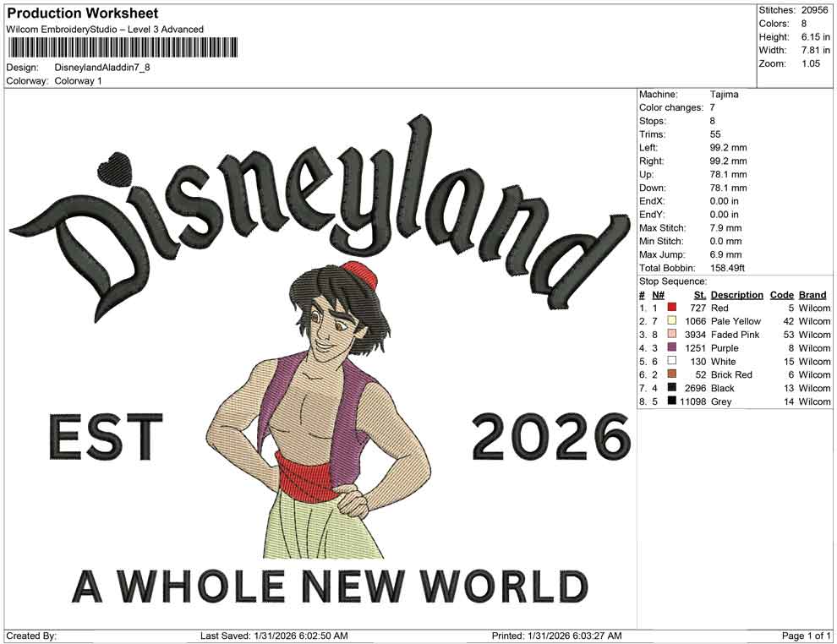Screen dimensions: 837x644
Task: Select the White color chip in row 5
Action: [x=670, y=361]
